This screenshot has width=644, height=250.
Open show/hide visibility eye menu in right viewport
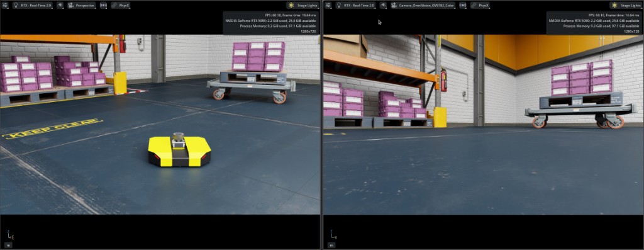[383, 5]
